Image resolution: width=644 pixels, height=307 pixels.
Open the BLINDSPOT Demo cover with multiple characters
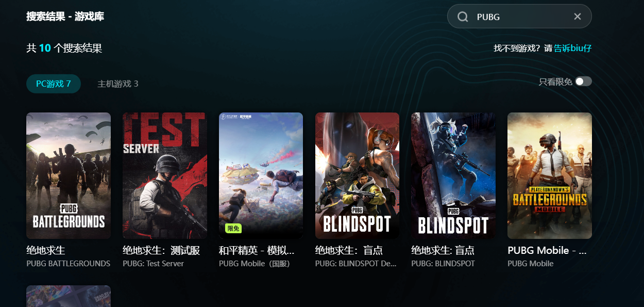357,175
